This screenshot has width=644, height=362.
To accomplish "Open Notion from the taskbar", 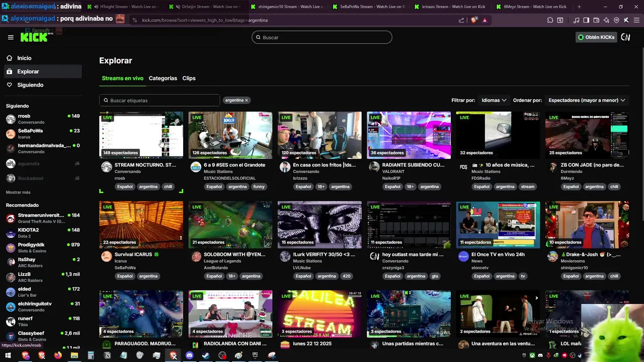I will (x=107, y=355).
